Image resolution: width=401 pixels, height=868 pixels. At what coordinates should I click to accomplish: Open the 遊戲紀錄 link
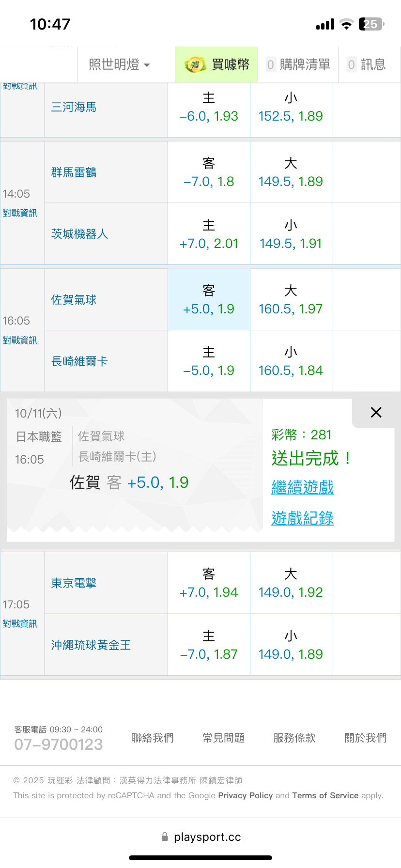point(303,518)
